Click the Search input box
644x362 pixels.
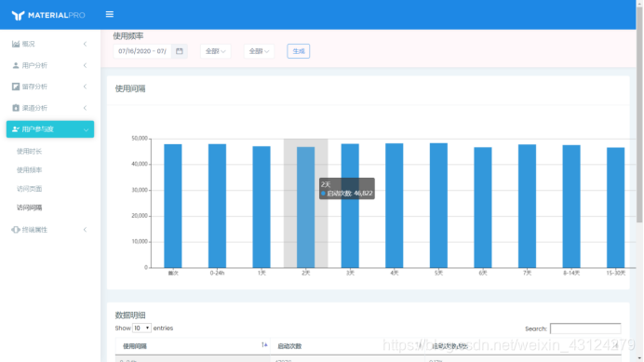pos(585,328)
